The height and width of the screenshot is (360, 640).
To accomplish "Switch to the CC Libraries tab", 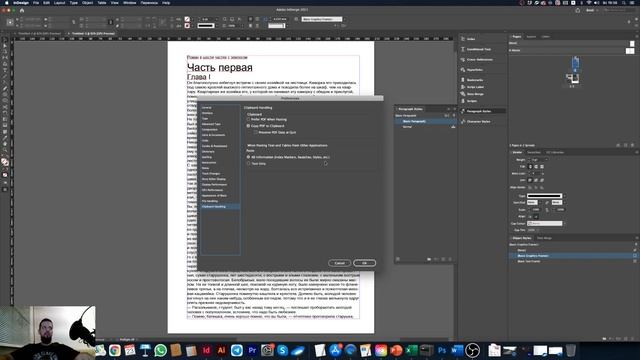I will pyautogui.click(x=555, y=152).
